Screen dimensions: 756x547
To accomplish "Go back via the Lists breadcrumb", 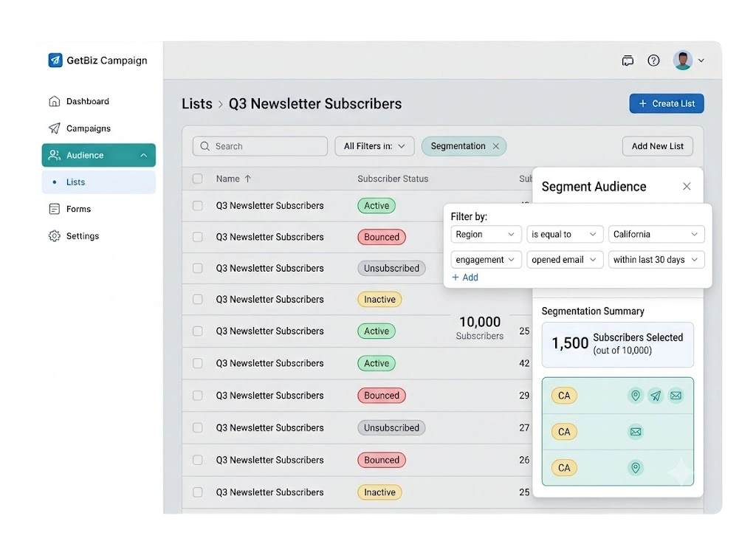I will [196, 103].
